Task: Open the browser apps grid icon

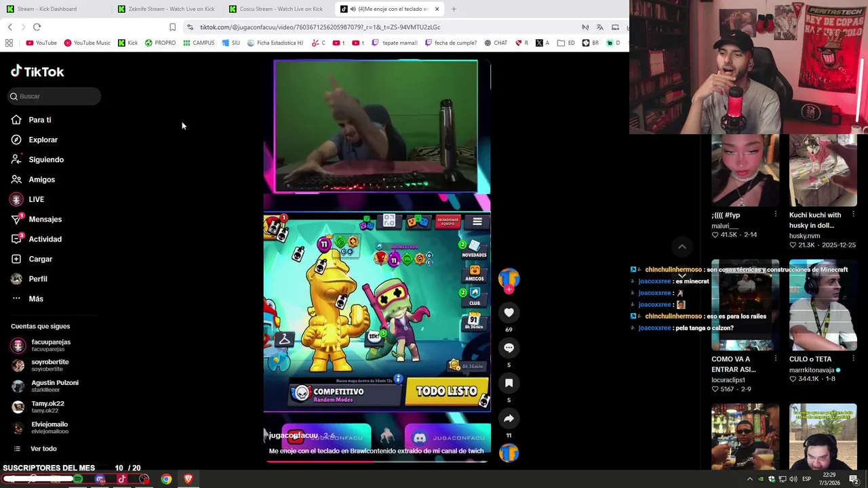Action: (x=9, y=43)
